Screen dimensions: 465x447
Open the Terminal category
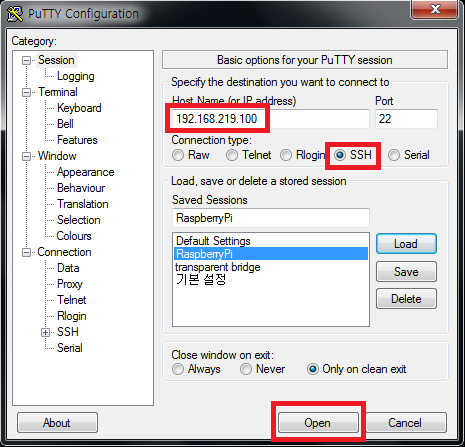(x=58, y=92)
